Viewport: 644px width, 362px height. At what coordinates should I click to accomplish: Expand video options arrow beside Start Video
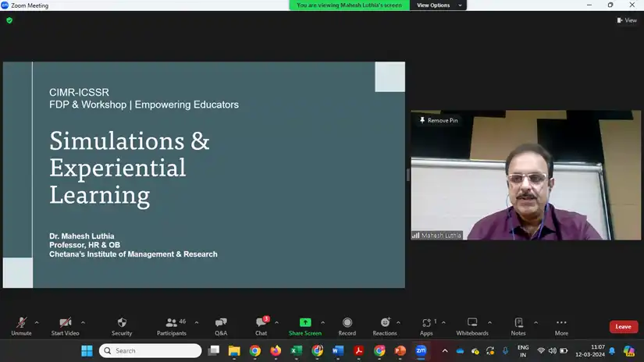[83, 322]
